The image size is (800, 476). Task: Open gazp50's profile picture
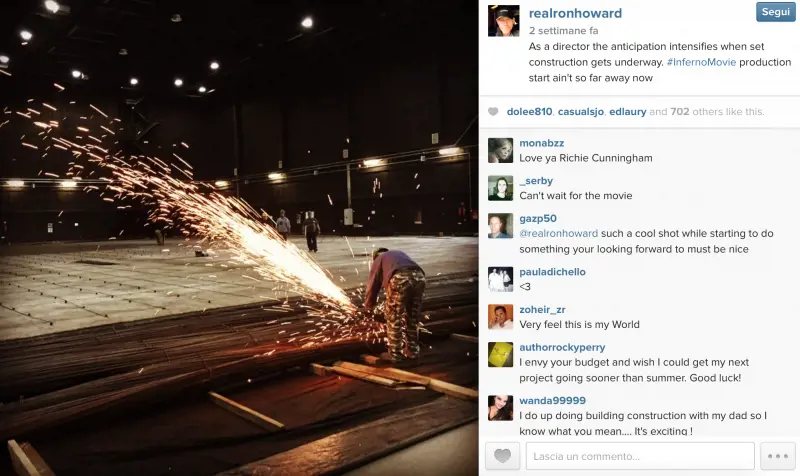tap(501, 226)
